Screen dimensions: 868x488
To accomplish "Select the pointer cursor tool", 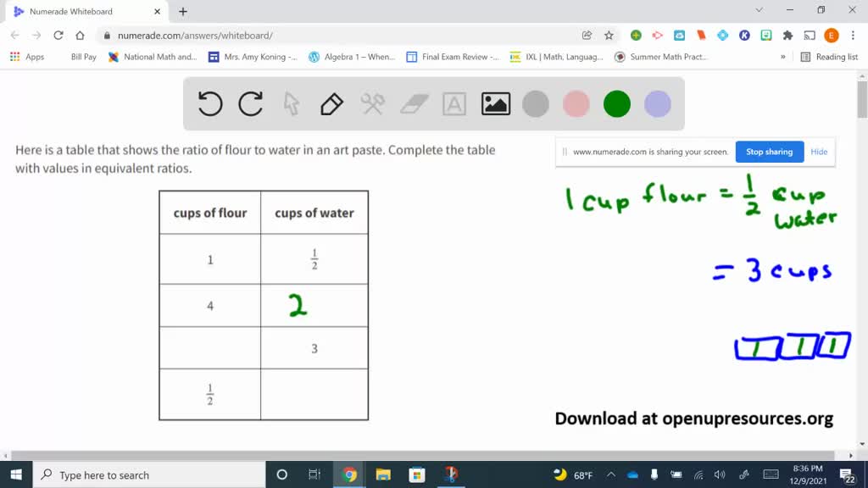I will (x=292, y=104).
